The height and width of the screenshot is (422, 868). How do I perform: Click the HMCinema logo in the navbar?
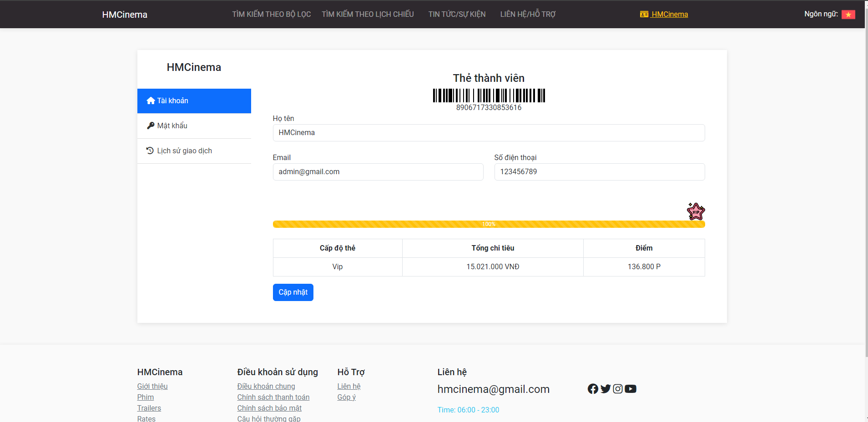click(x=125, y=15)
